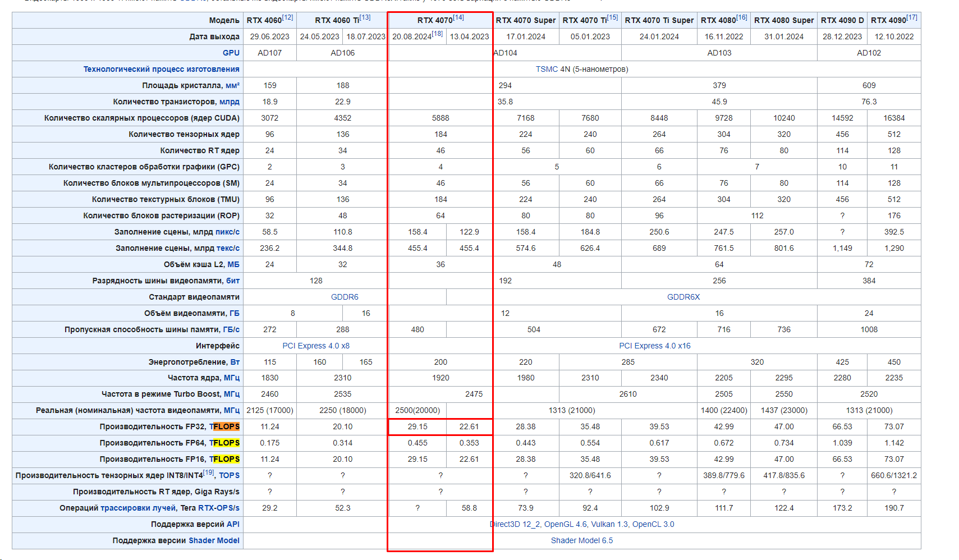
Task: Select the 16384 CUDA cores value
Action: (x=894, y=118)
